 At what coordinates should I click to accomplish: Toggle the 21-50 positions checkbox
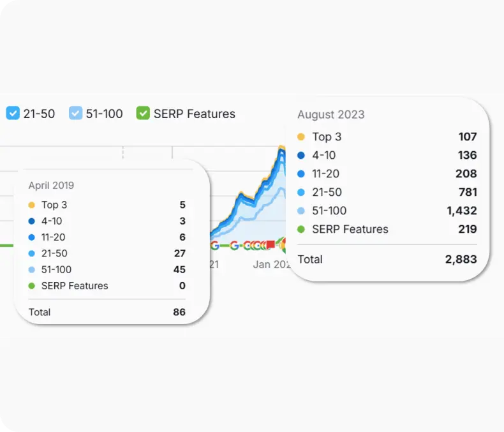click(13, 114)
